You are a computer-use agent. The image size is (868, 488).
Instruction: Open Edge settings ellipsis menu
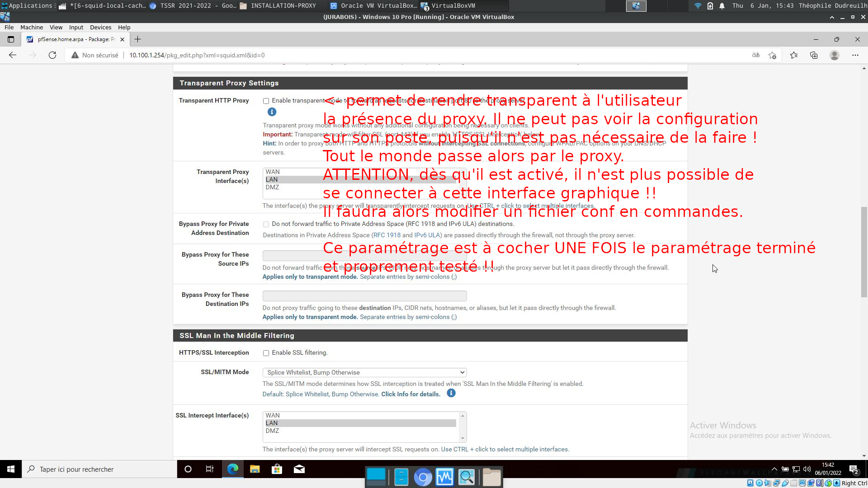[x=855, y=55]
